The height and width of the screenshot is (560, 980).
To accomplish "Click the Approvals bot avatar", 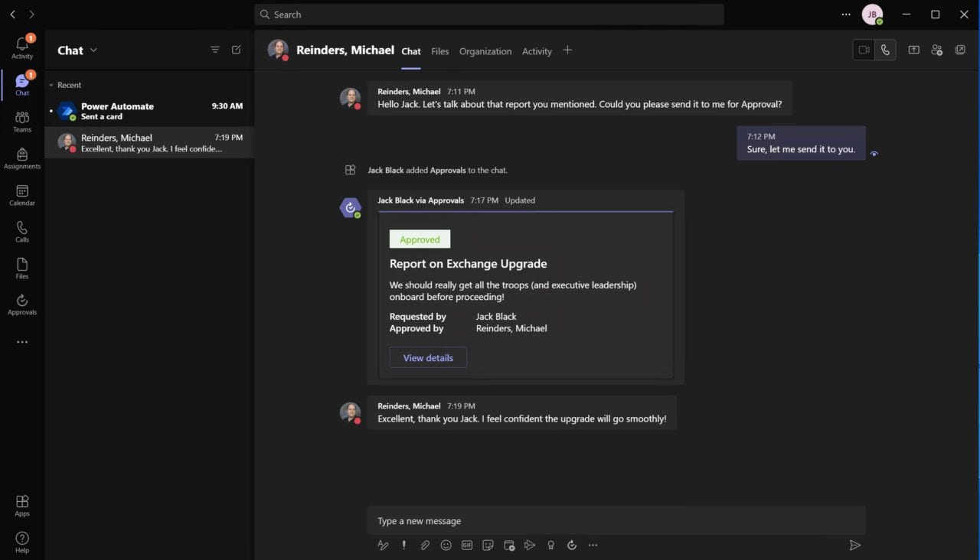I will pos(350,207).
